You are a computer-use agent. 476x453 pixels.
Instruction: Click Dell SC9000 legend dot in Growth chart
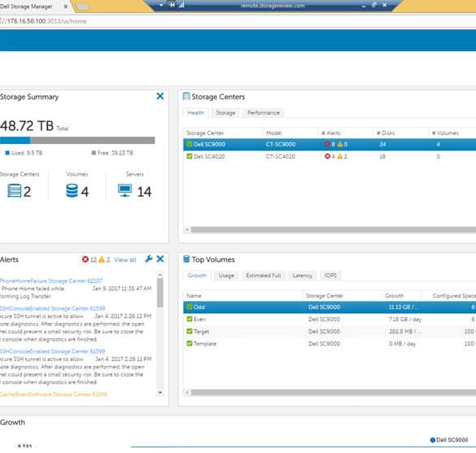(x=433, y=440)
